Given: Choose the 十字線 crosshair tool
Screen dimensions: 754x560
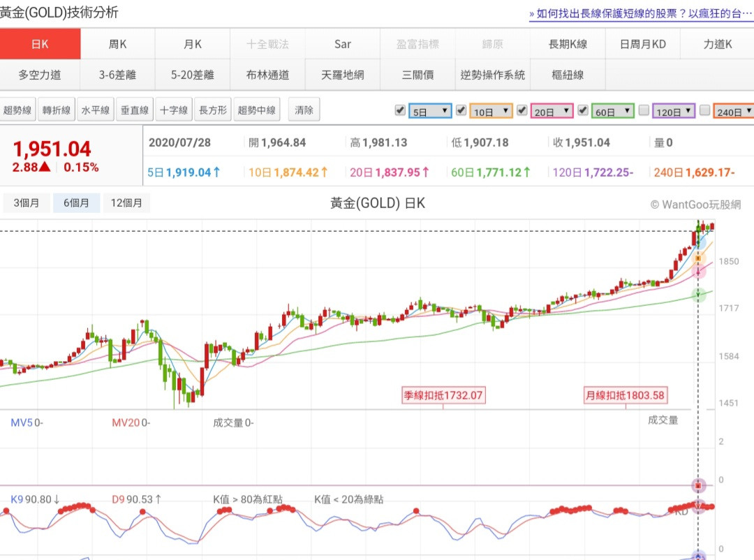Looking at the screenshot, I should point(174,110).
